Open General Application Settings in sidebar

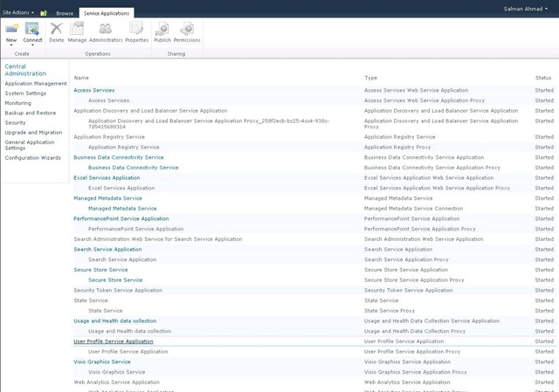30,145
